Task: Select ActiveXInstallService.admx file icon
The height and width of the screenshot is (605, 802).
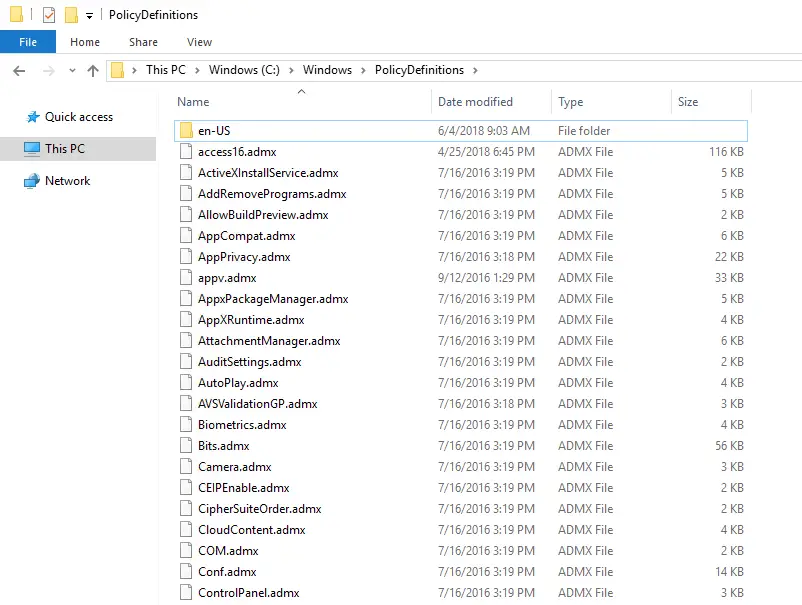Action: (186, 173)
